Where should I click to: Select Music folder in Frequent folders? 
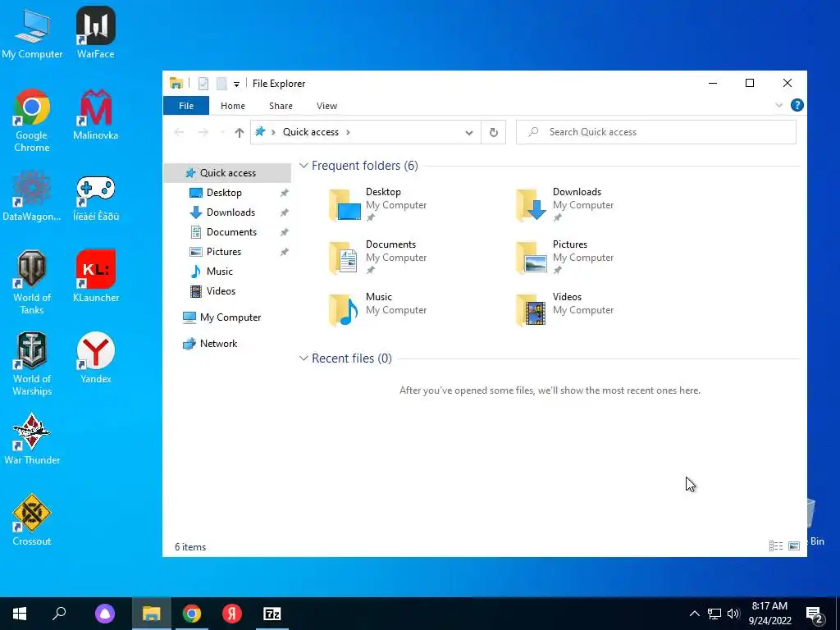click(377, 309)
